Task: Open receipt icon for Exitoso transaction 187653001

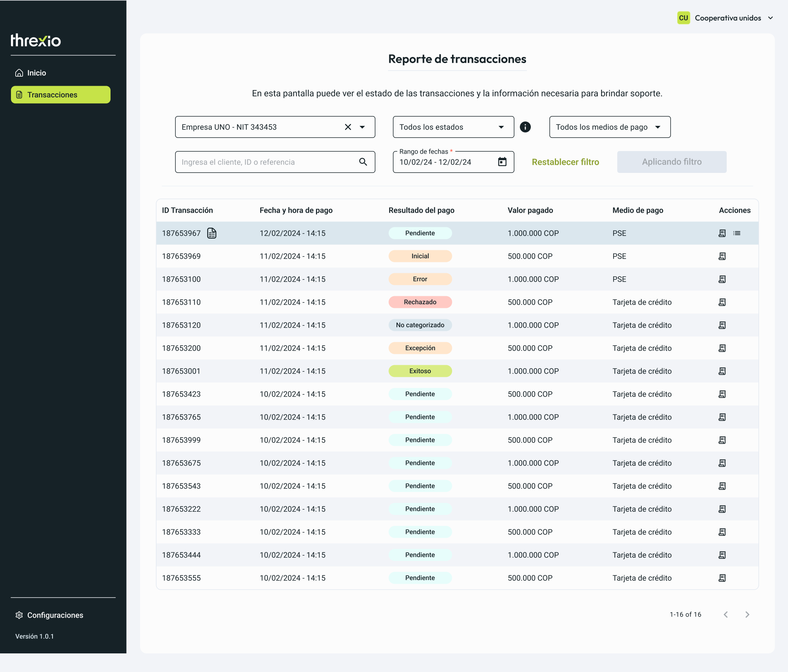Action: click(x=722, y=371)
